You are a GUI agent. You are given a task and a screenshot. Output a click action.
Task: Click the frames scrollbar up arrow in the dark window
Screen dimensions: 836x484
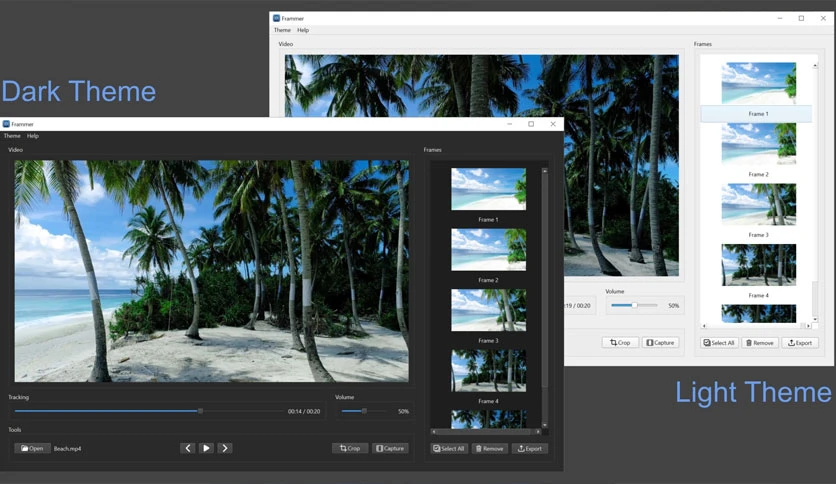coord(544,171)
